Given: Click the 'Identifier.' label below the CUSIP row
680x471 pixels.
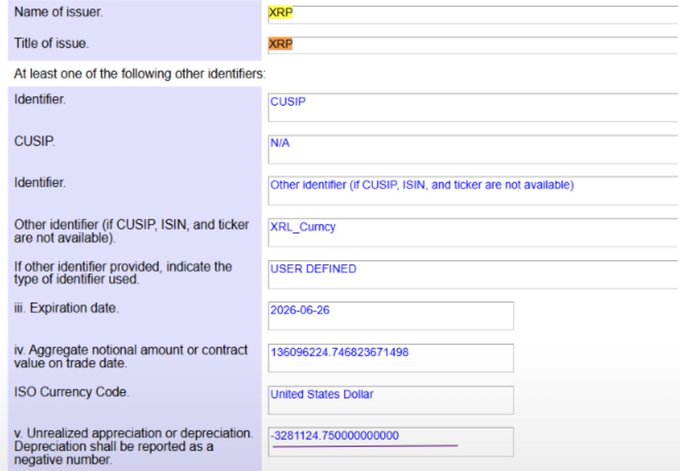Looking at the screenshot, I should click(40, 183).
